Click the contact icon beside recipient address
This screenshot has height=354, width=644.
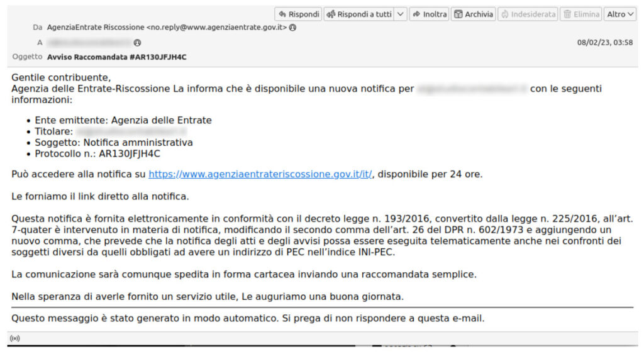coord(137,42)
